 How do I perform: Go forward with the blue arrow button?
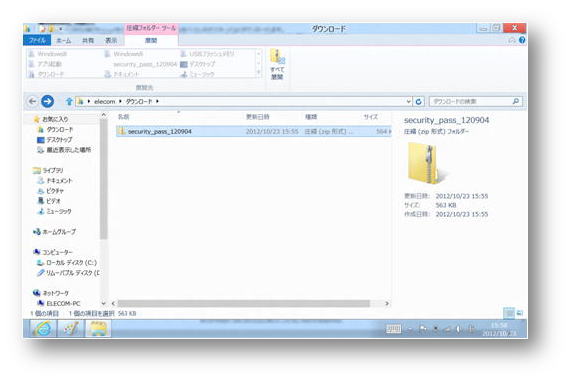[x=47, y=101]
